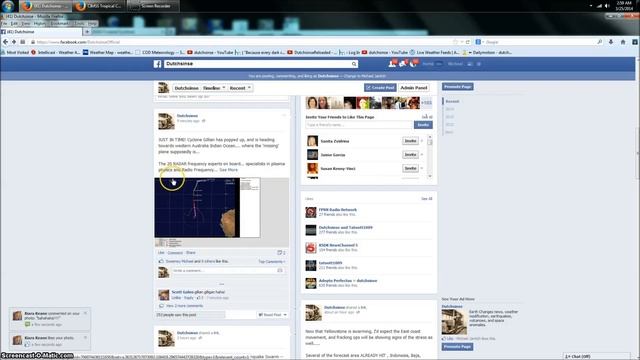Open Weather Map bookmark

108,53
